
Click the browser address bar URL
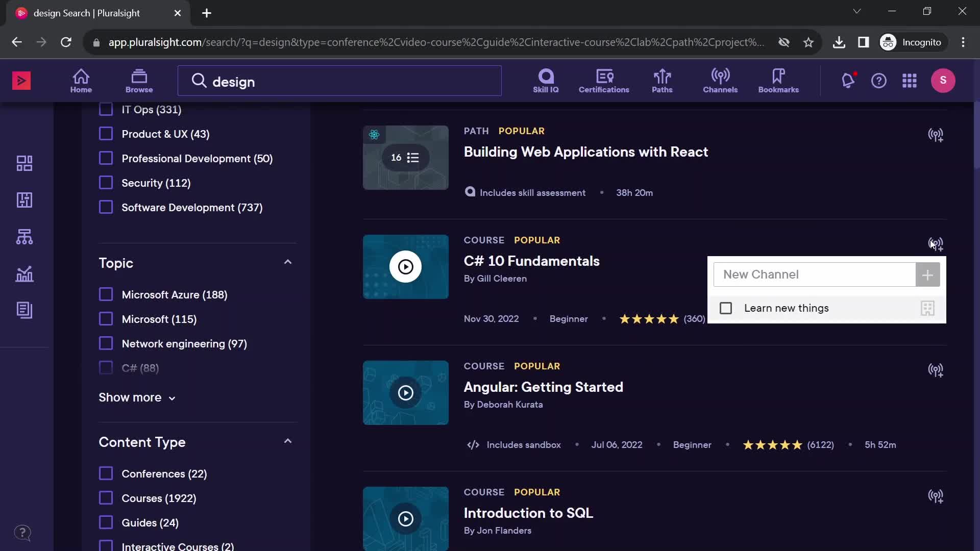coord(436,42)
